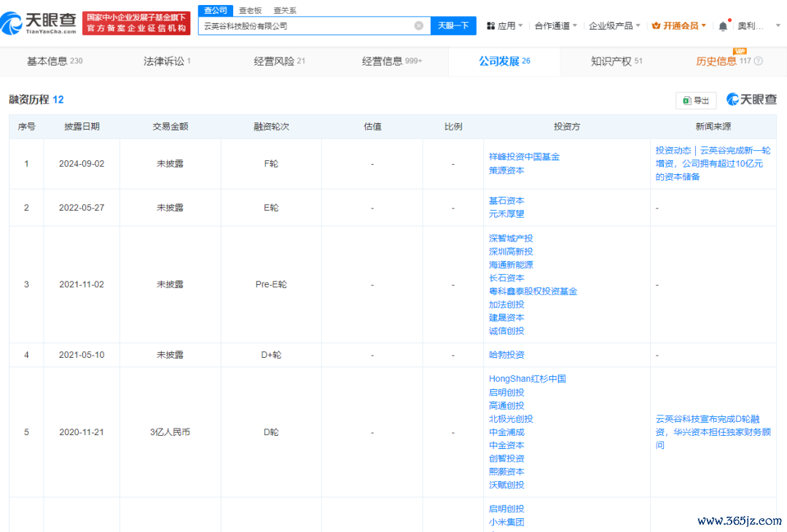Click the 应用 grid icon
The height and width of the screenshot is (532, 787).
point(490,26)
